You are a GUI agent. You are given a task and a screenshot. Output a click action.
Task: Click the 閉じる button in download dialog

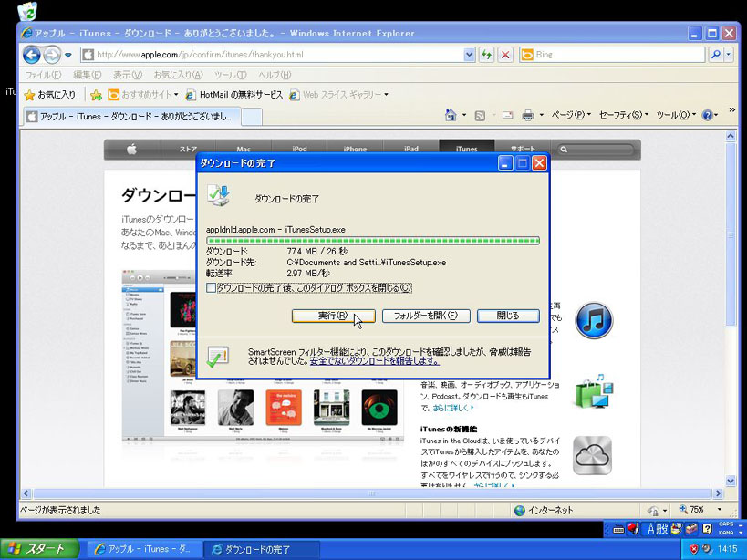[x=508, y=316]
